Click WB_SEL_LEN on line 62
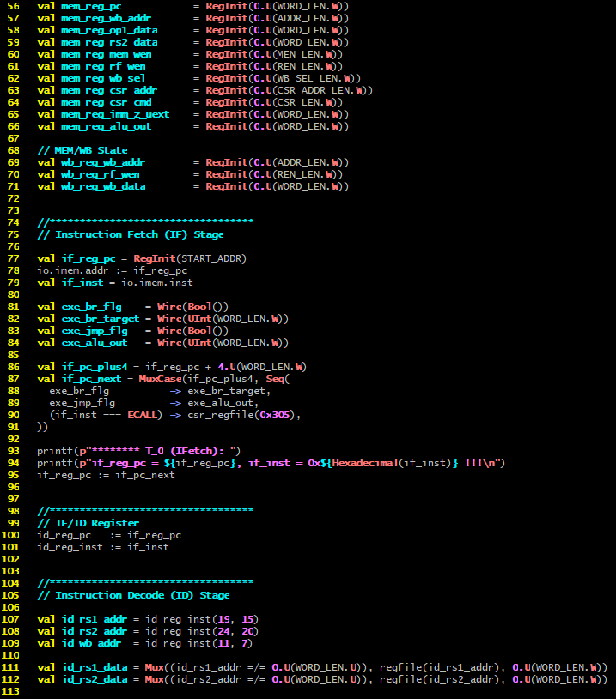 point(308,79)
